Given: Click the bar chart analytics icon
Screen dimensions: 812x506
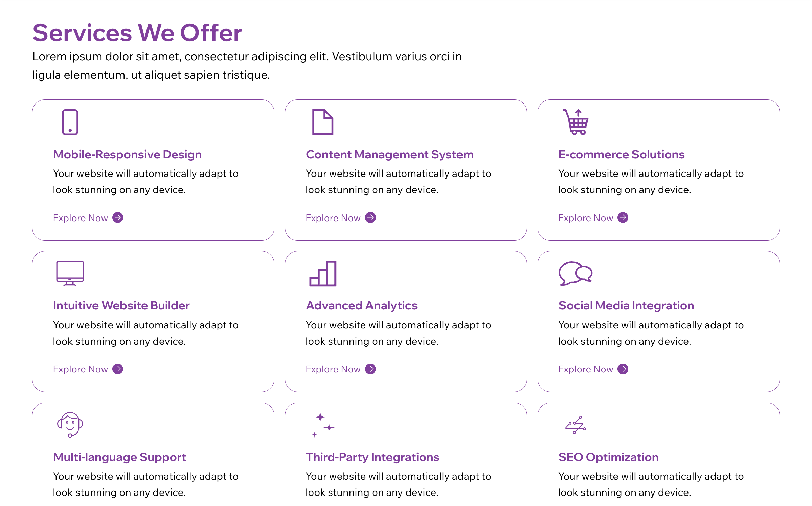Looking at the screenshot, I should click(323, 273).
